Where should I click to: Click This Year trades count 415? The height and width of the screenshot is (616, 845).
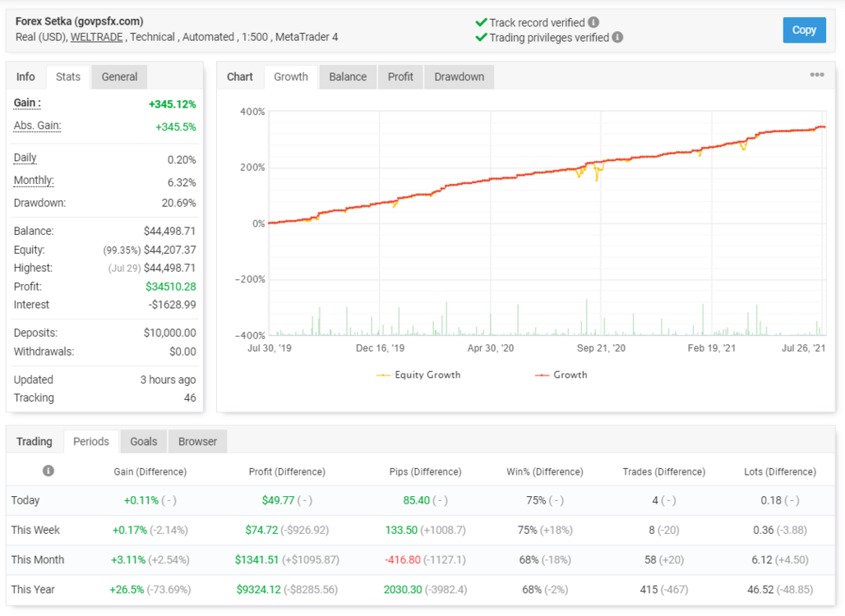click(649, 590)
